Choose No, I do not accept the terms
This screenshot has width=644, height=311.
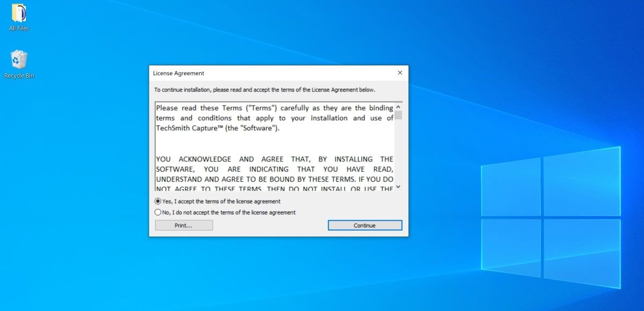[225, 212]
